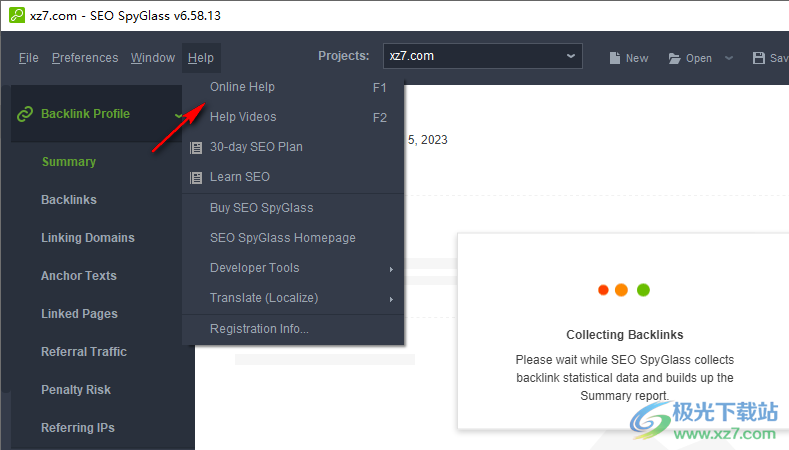Click the New toolbar button label
The height and width of the screenshot is (450, 789).
coord(637,58)
